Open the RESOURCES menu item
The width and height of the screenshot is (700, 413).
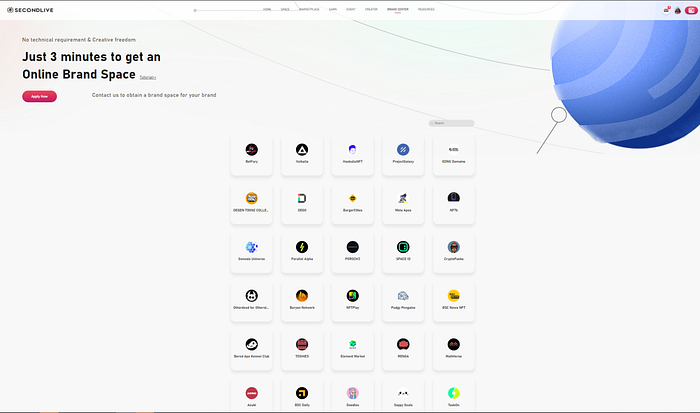[x=426, y=9]
